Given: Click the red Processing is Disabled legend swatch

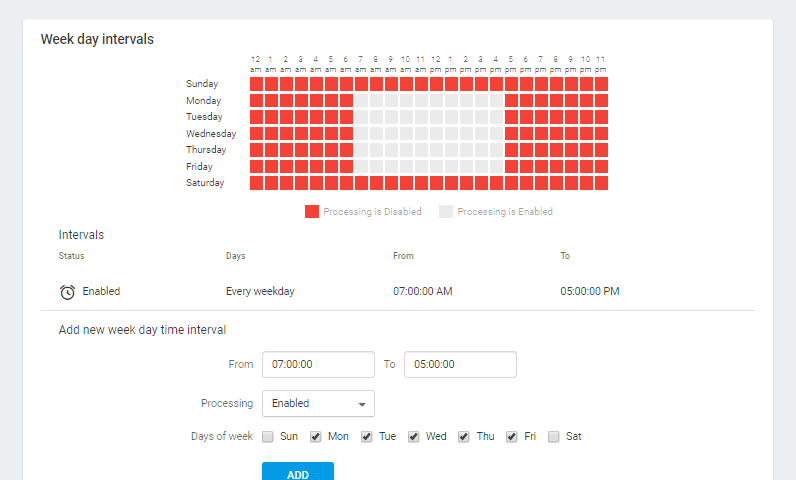Looking at the screenshot, I should pos(311,212).
